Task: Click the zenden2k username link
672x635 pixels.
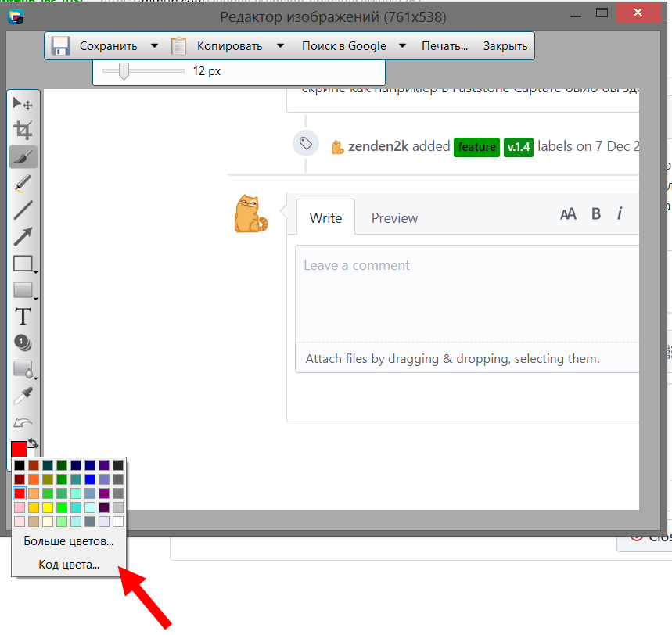Action: (x=378, y=146)
